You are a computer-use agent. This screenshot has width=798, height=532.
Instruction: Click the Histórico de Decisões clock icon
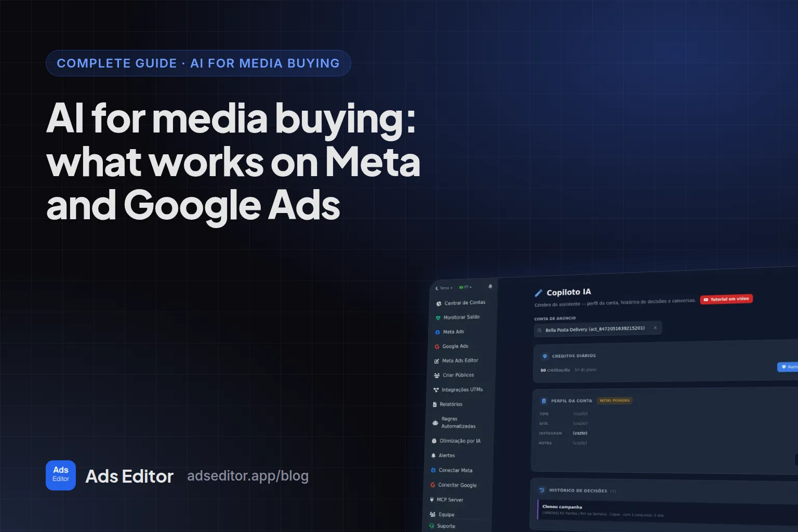[542, 490]
